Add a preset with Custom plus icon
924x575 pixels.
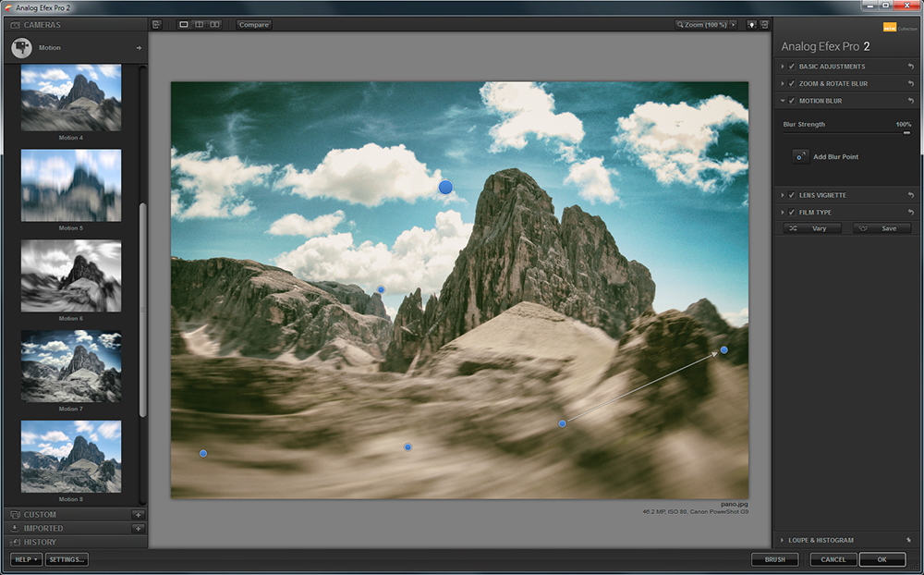coord(138,515)
